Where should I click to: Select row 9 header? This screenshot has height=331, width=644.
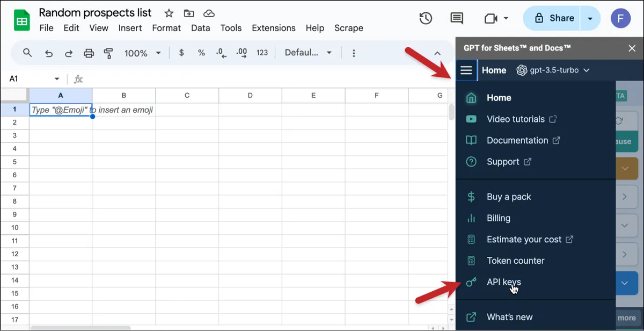(x=14, y=214)
